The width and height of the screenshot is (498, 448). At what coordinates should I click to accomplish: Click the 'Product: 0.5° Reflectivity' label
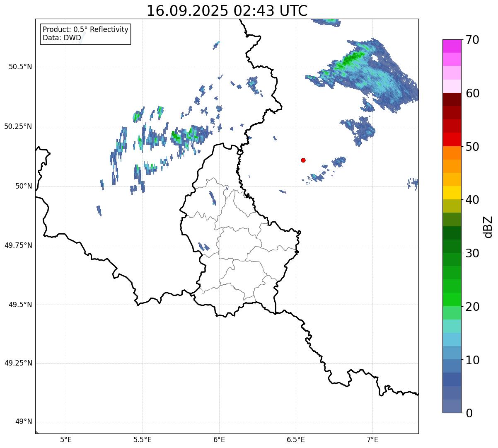pos(85,30)
